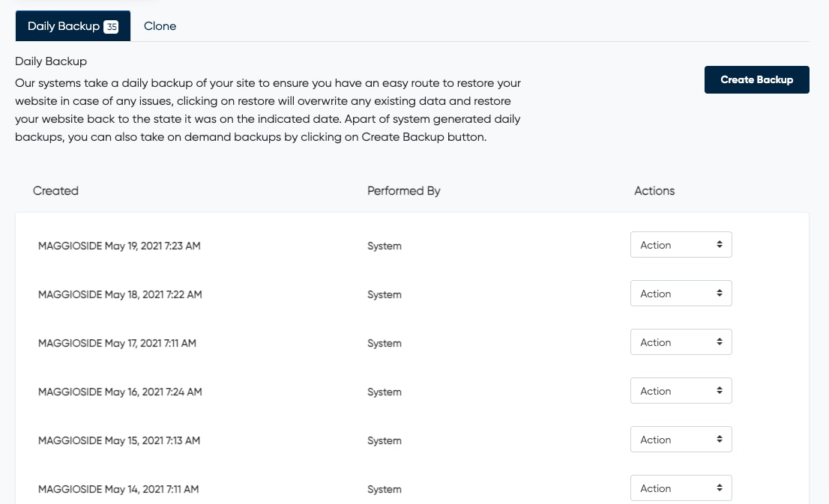
Task: Click the Created column header
Action: point(55,191)
